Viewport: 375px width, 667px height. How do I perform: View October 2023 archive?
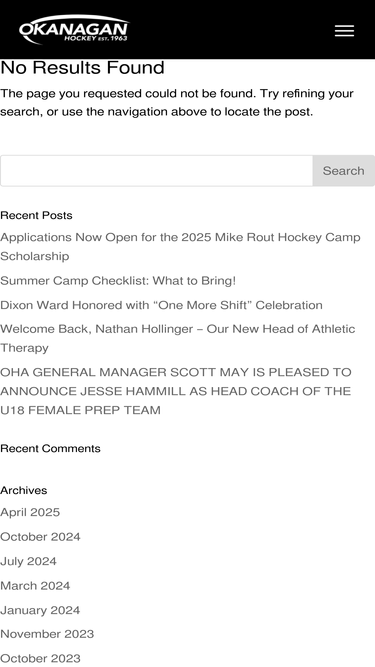[x=40, y=658]
